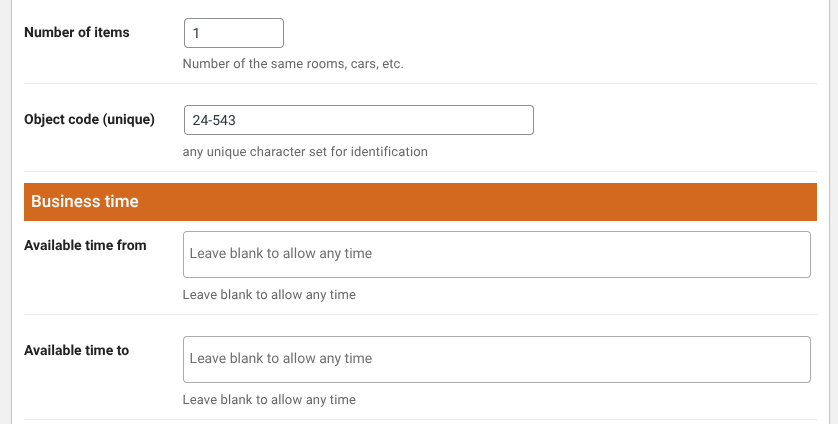
Task: Click the divider line below Number of items hint
Action: (x=418, y=83)
